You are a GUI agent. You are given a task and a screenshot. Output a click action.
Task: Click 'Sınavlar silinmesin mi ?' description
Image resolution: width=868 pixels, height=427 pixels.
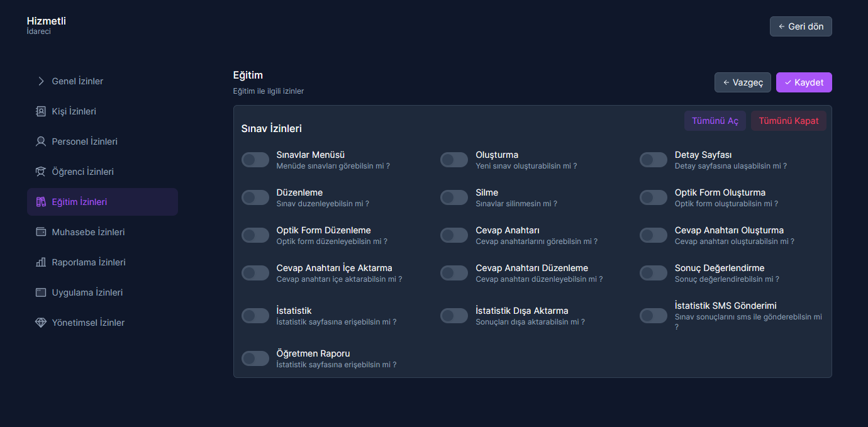point(516,204)
